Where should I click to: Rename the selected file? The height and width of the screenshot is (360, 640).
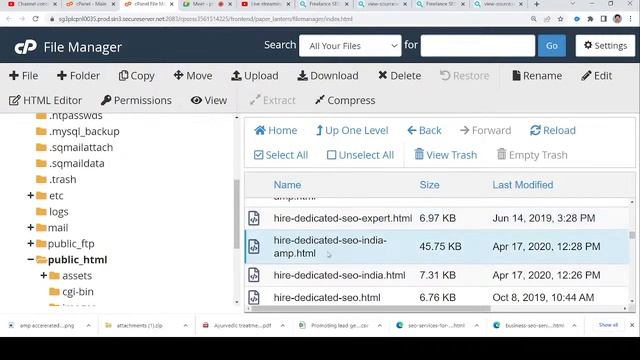tap(537, 76)
